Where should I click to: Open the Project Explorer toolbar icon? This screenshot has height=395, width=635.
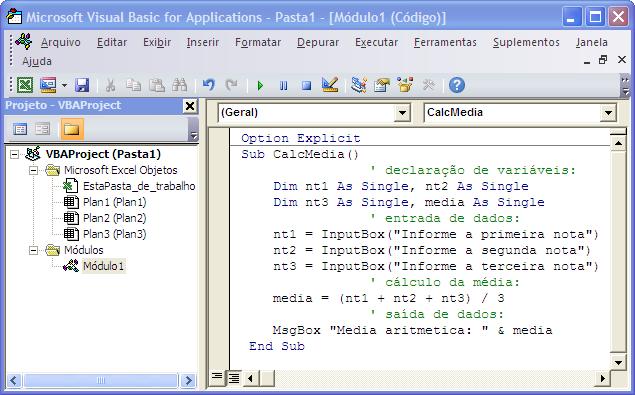click(359, 85)
